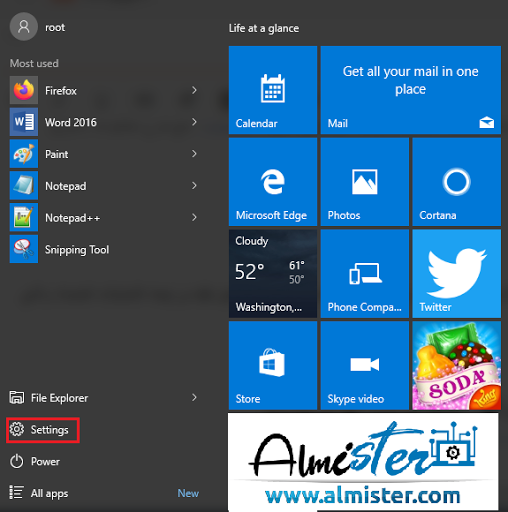Image resolution: width=508 pixels, height=512 pixels.
Task: Open the Cortana tile
Action: click(x=456, y=182)
